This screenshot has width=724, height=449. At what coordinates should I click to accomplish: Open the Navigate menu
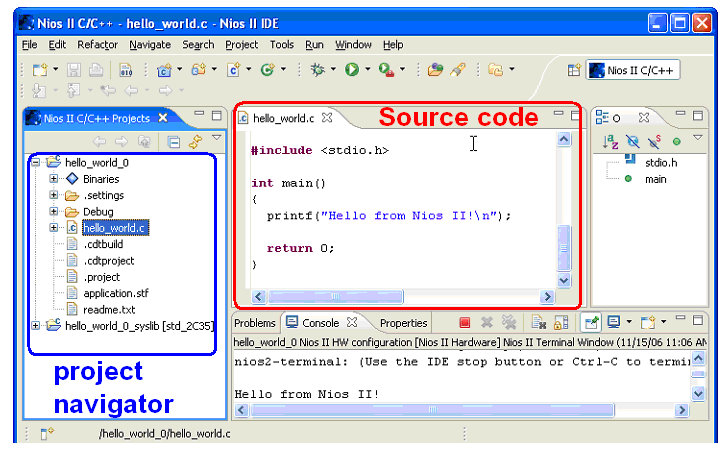tap(150, 45)
